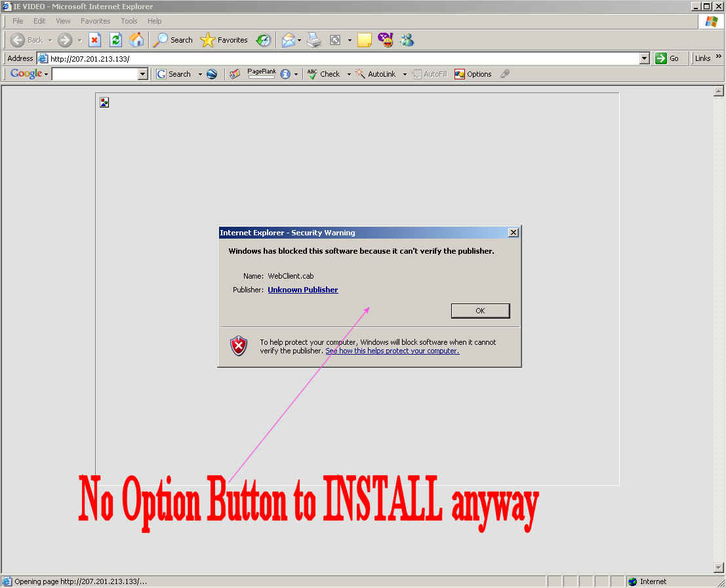726x588 pixels.
Task: Expand the Mail button dropdown arrow
Action: 300,40
